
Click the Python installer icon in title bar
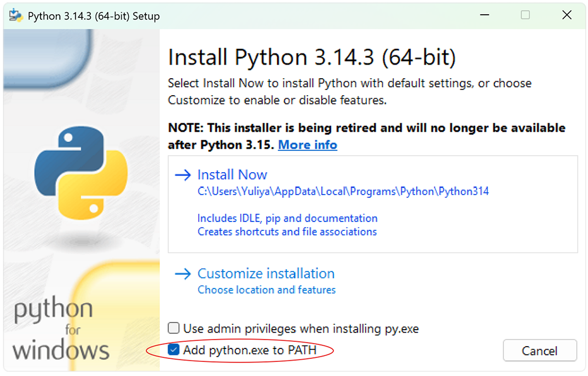coord(15,15)
